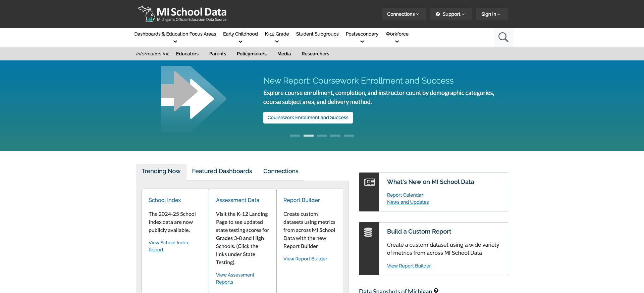Click Data Snapshots of Michigan heading
The image size is (644, 293).
[395, 291]
